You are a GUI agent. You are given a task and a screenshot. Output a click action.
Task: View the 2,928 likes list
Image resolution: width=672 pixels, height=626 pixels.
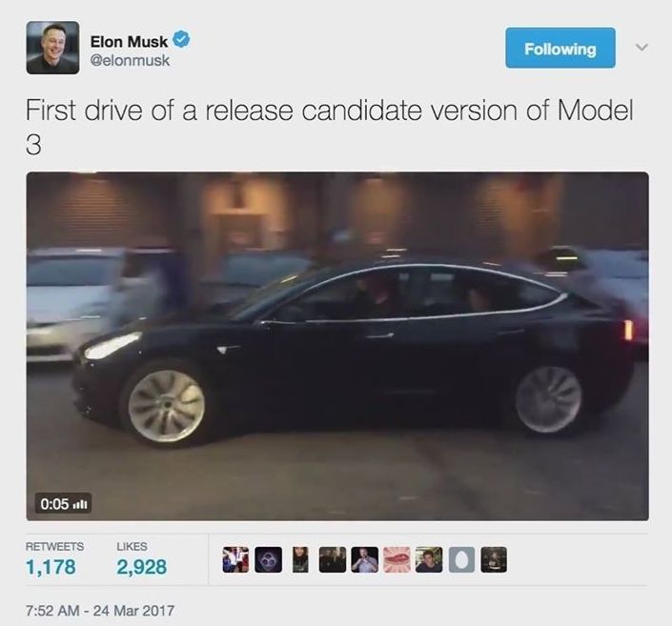coord(141,559)
